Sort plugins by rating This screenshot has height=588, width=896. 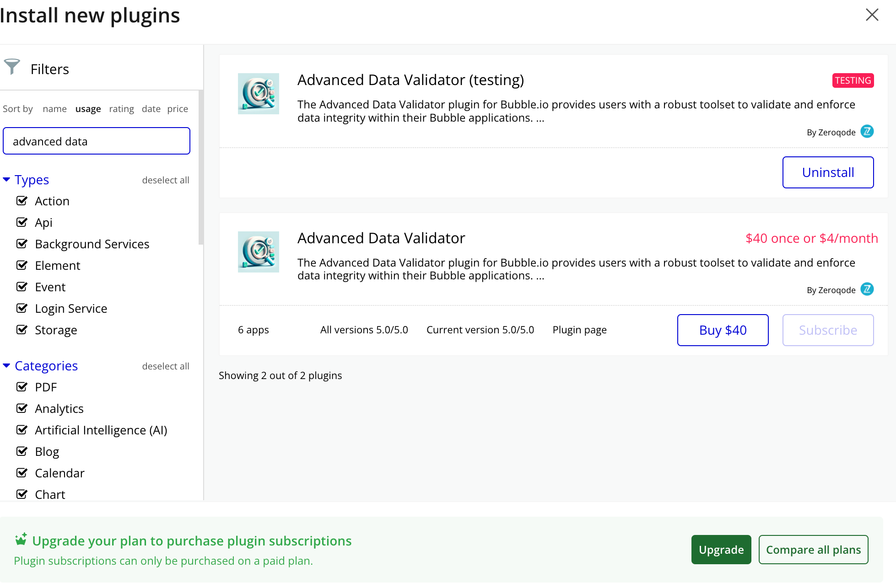click(x=121, y=109)
